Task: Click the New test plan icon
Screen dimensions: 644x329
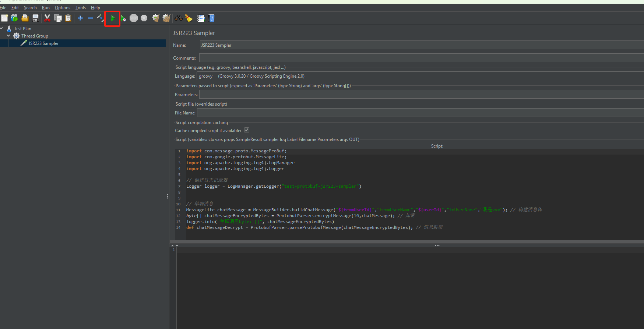Action: click(4, 18)
